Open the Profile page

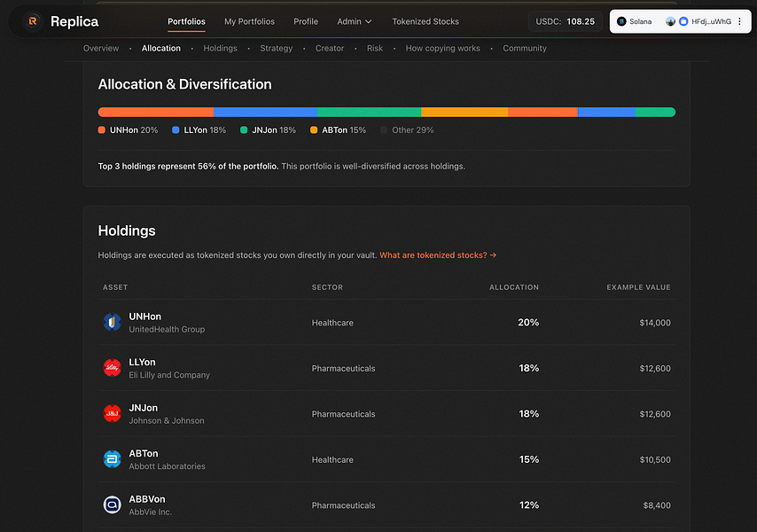click(x=306, y=21)
